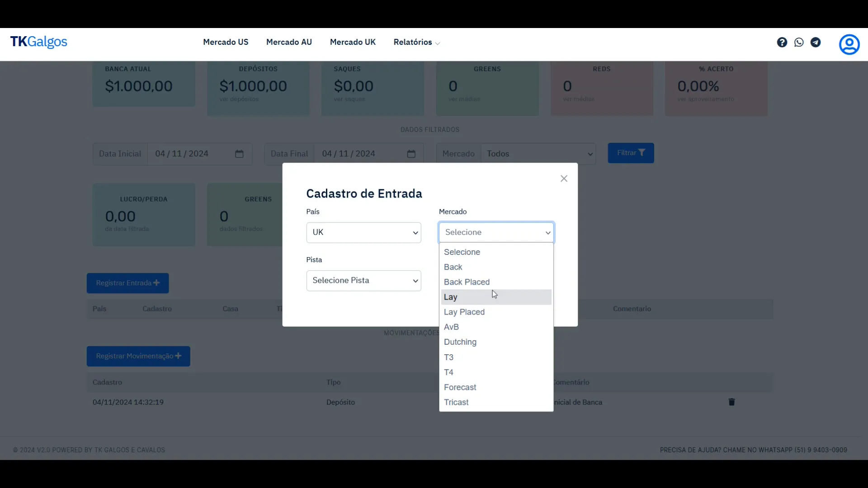Follow the ver depósitos link
The height and width of the screenshot is (488, 868).
click(239, 99)
